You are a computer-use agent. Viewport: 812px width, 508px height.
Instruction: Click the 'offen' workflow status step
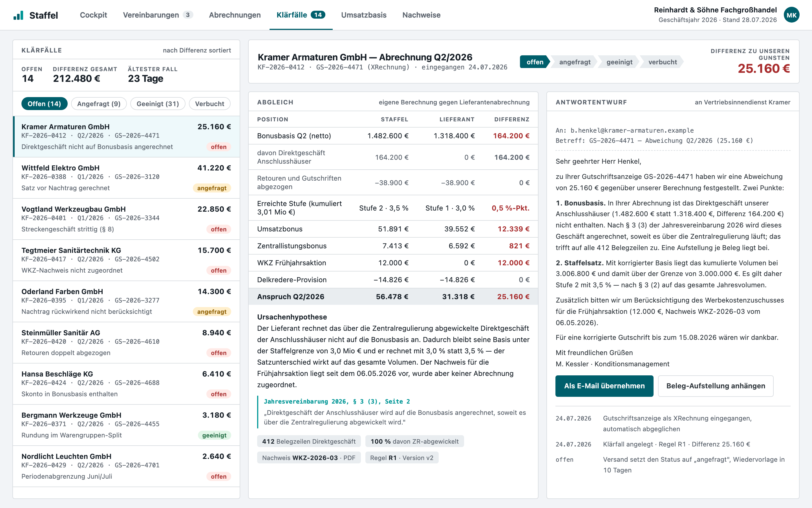pyautogui.click(x=535, y=62)
